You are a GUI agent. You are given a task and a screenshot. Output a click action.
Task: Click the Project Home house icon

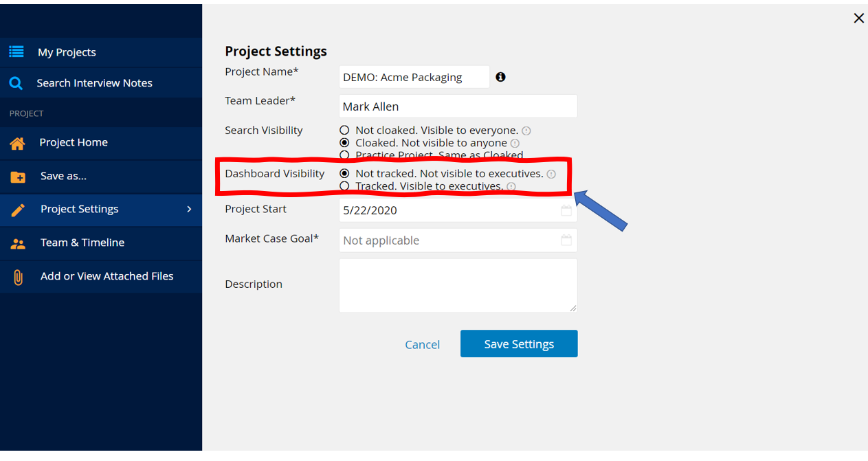coord(17,143)
